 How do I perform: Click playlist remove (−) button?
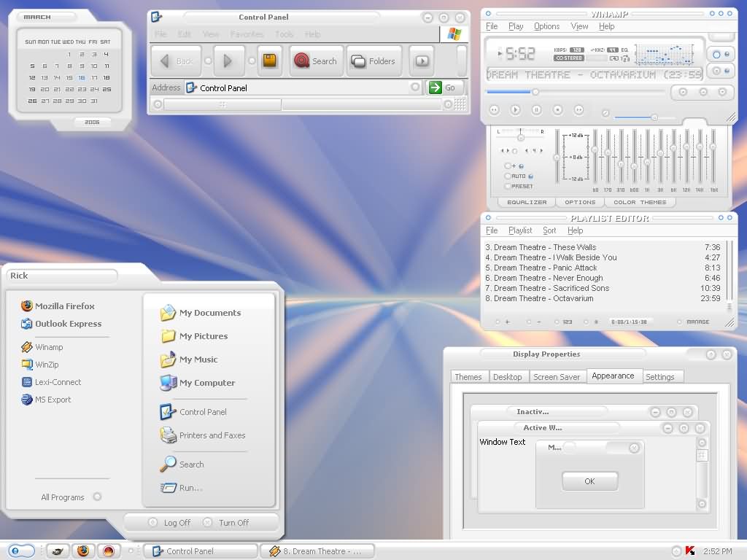click(x=534, y=322)
